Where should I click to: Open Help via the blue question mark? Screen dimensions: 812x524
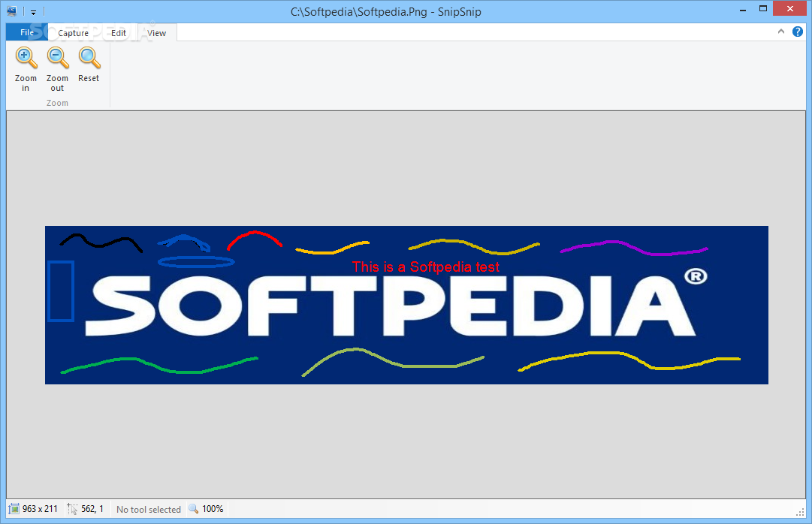(798, 32)
